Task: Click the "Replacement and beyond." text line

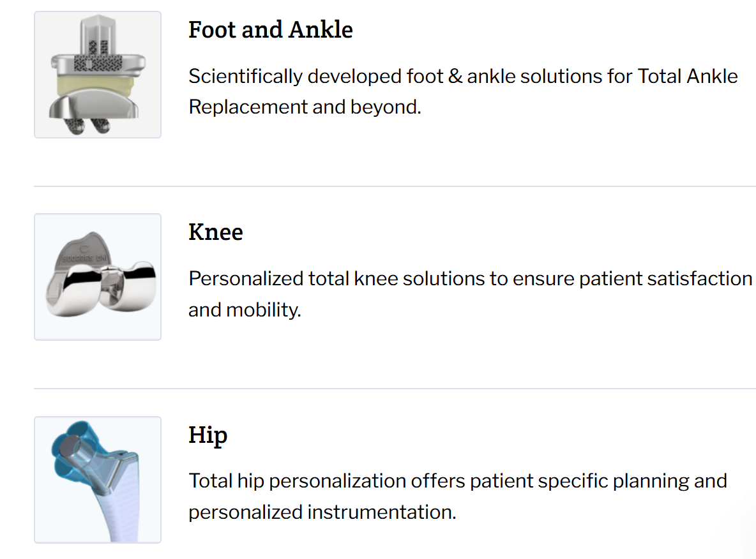Action: (305, 107)
